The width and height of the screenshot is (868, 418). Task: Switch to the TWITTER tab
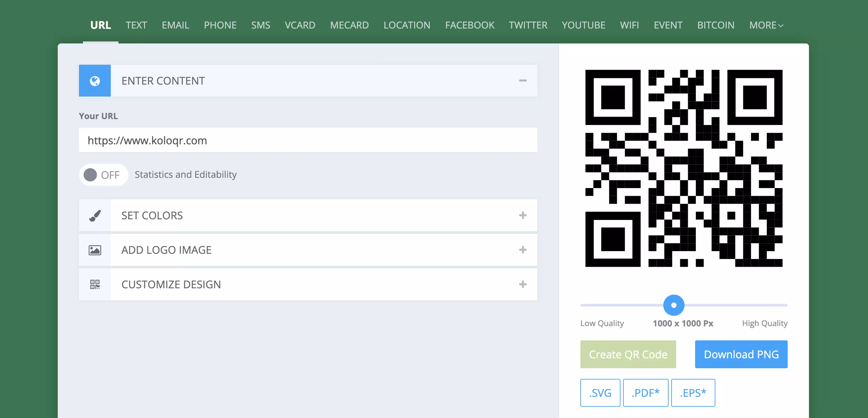point(528,25)
